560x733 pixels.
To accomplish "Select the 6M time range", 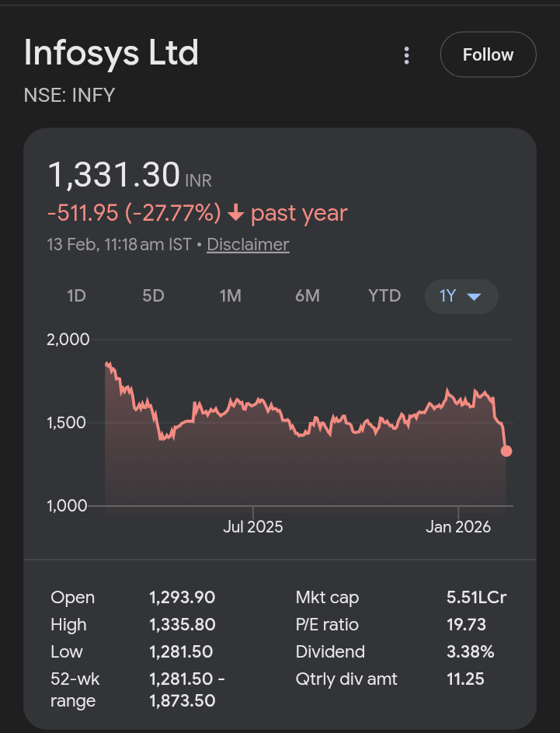I will click(x=308, y=296).
